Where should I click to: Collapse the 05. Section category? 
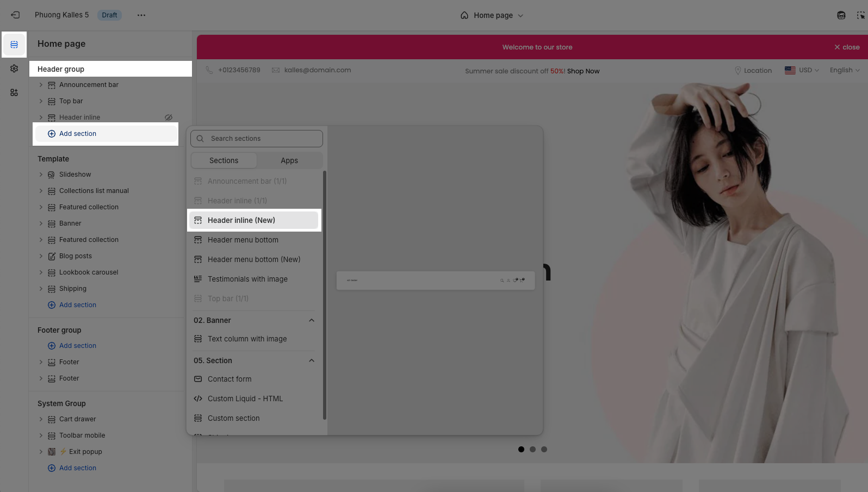312,360
